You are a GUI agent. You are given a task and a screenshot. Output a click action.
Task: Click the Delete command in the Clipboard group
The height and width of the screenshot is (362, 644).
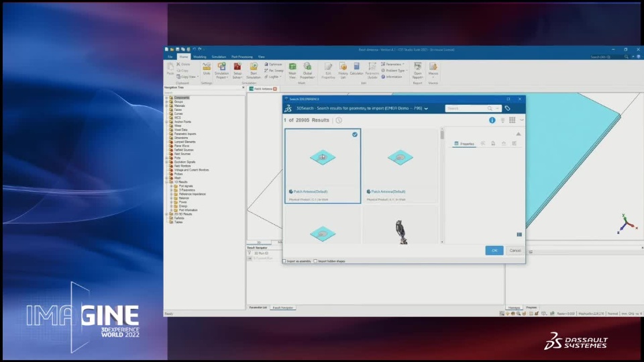tap(183, 64)
